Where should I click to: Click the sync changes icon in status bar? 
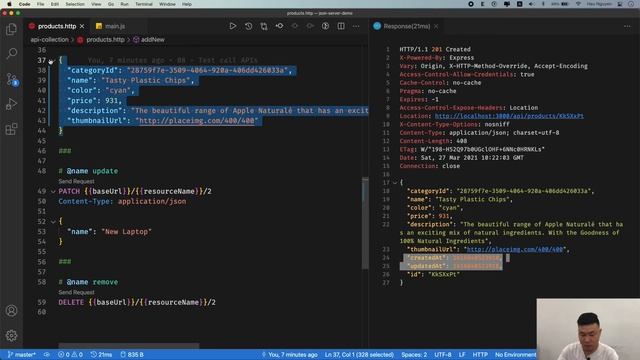(x=47, y=355)
